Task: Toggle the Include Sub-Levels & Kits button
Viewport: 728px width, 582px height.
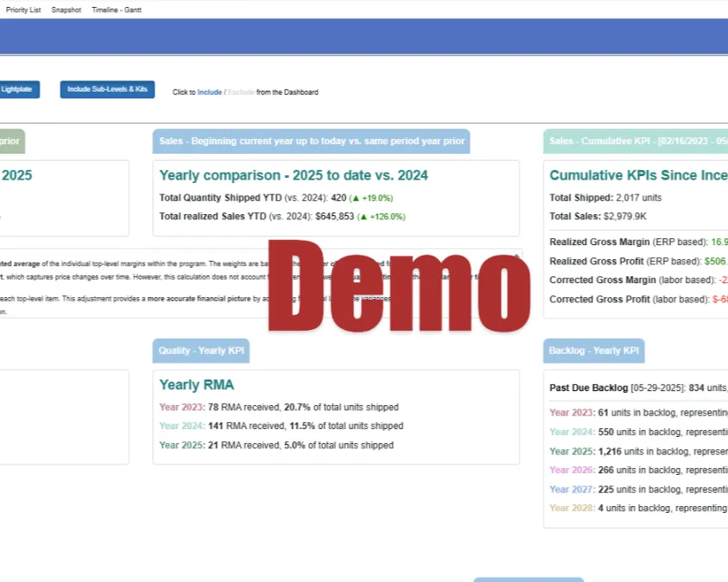Action: click(x=107, y=90)
